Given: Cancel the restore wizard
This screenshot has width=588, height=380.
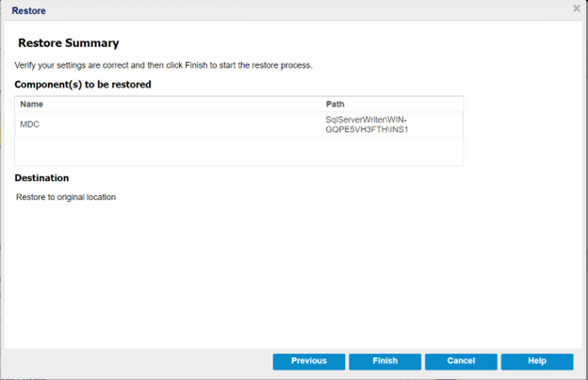Looking at the screenshot, I should point(461,361).
